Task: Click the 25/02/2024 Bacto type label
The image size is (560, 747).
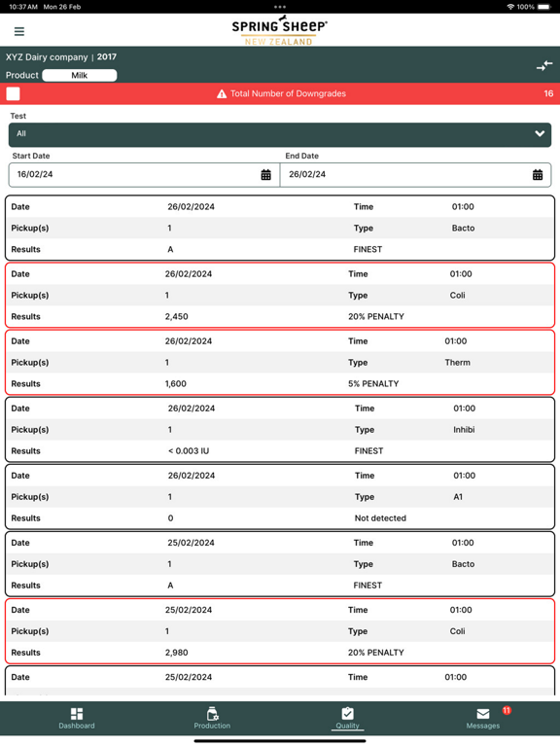Action: [464, 564]
